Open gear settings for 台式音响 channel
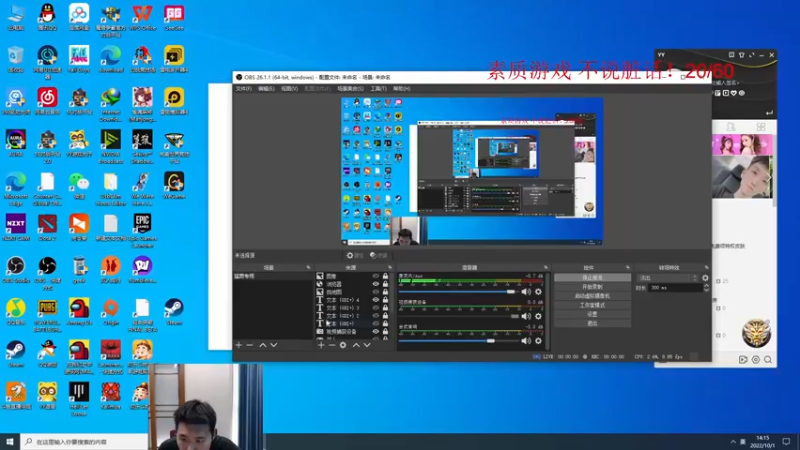This screenshot has width=800, height=450. click(x=538, y=341)
